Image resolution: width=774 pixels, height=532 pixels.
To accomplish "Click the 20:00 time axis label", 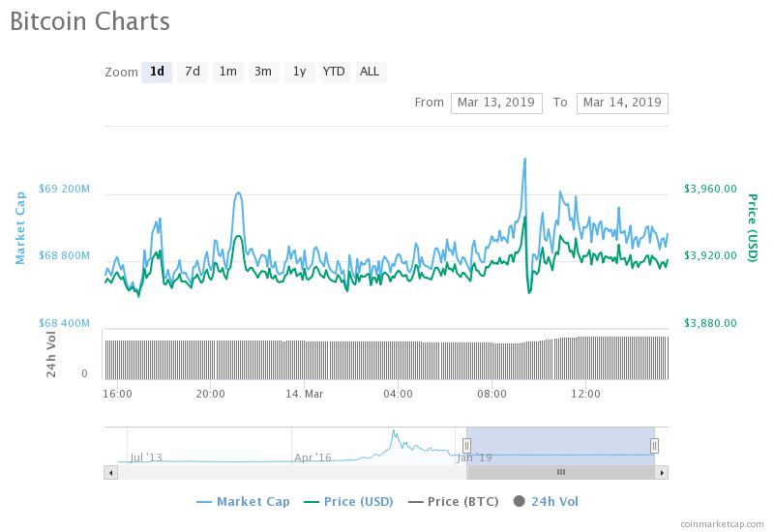I will click(x=210, y=394).
